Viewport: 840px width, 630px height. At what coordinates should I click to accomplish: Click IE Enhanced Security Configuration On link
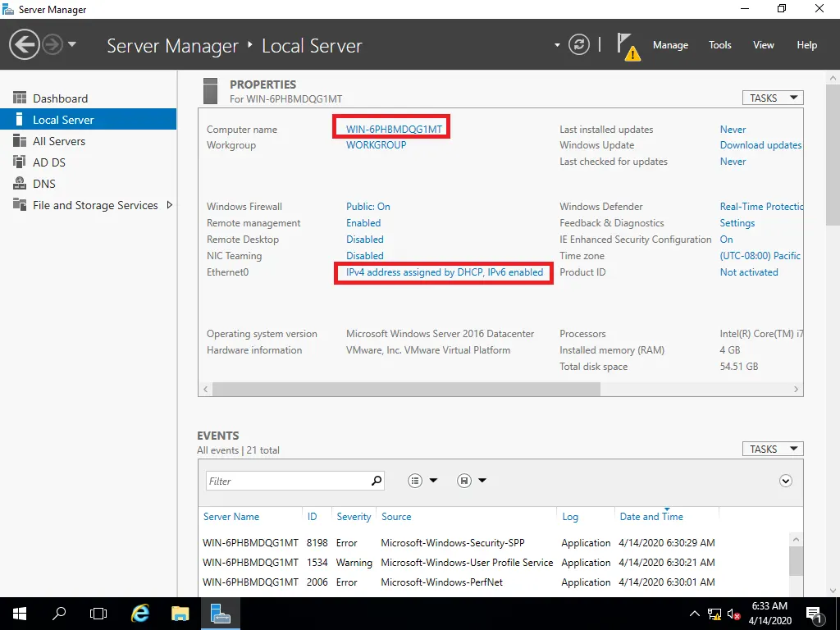727,240
